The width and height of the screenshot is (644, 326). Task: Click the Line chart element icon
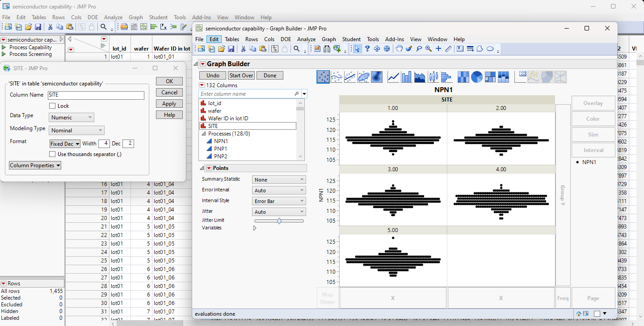[x=393, y=77]
